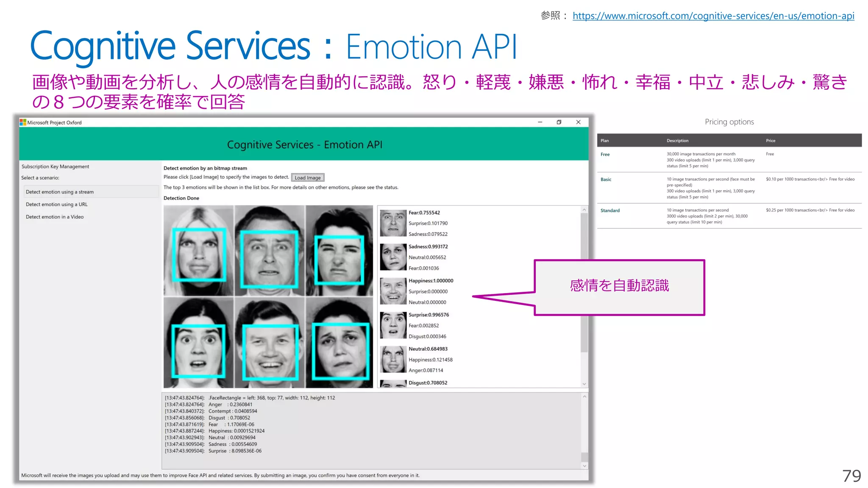The height and width of the screenshot is (488, 868).
Task: Click the 'Surprise:0.101790' result text
Action: [x=428, y=223]
